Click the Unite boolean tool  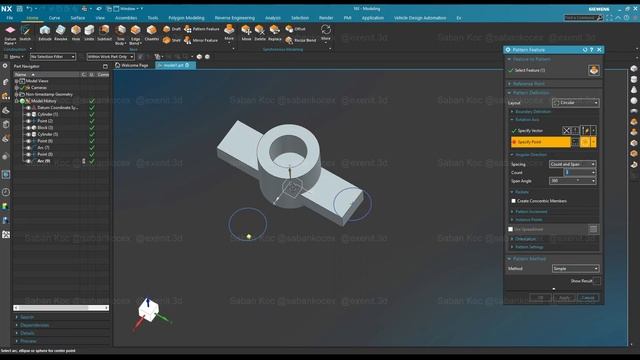coord(89,33)
